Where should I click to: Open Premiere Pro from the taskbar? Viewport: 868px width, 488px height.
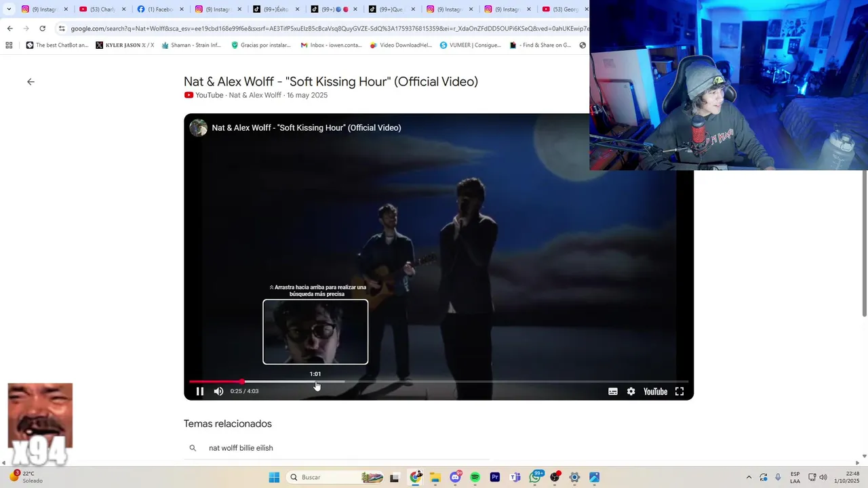point(495,477)
